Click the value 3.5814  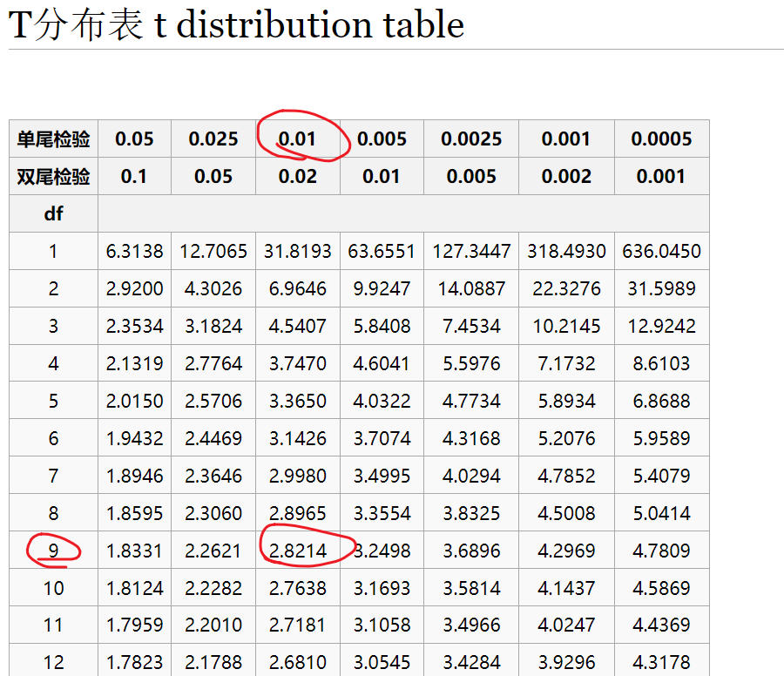pyautogui.click(x=471, y=588)
